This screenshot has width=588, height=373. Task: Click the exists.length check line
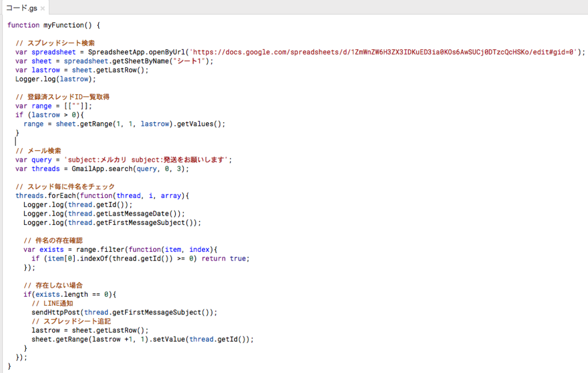click(x=69, y=294)
